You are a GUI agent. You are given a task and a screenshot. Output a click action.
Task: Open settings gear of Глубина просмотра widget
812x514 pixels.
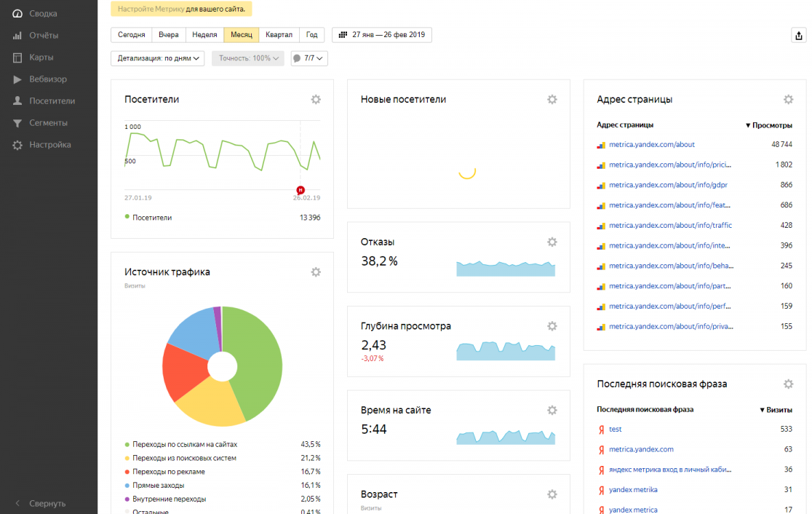(552, 326)
